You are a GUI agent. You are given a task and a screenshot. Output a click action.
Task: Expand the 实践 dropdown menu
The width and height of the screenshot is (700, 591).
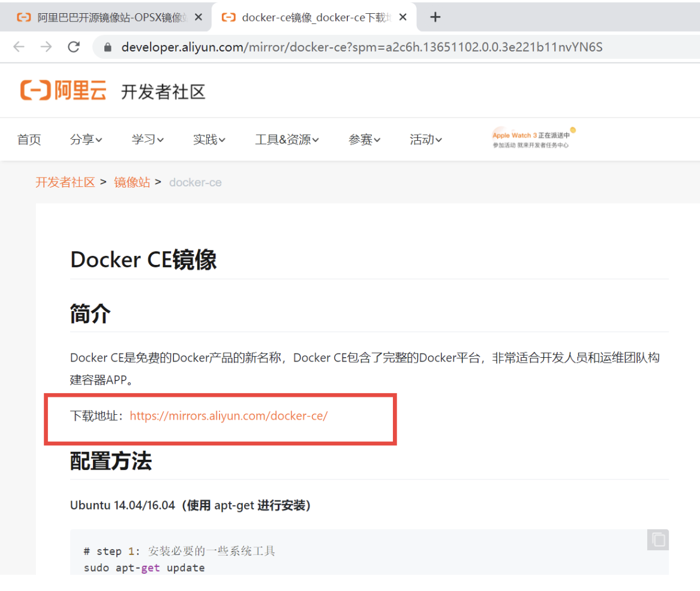[x=209, y=140]
